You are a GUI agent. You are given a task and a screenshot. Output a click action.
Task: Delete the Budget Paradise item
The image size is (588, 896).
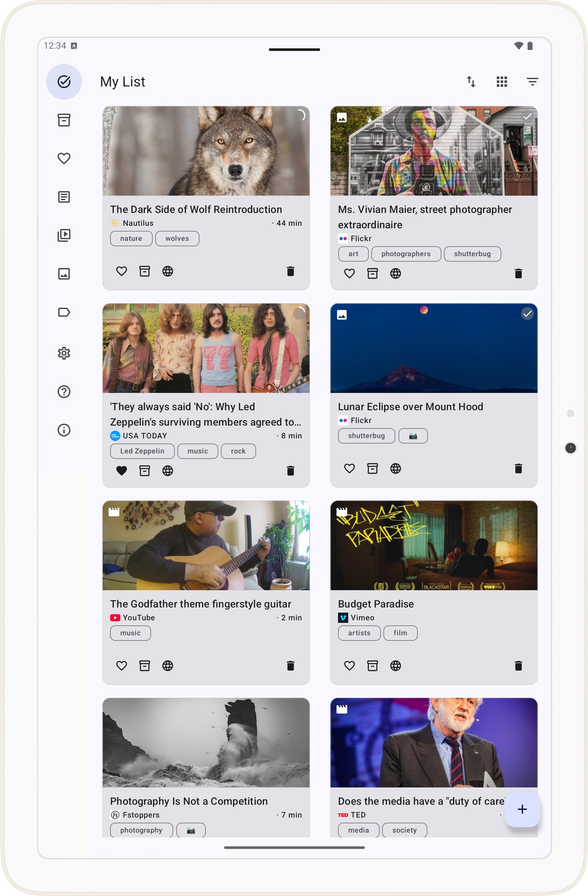coord(518,666)
